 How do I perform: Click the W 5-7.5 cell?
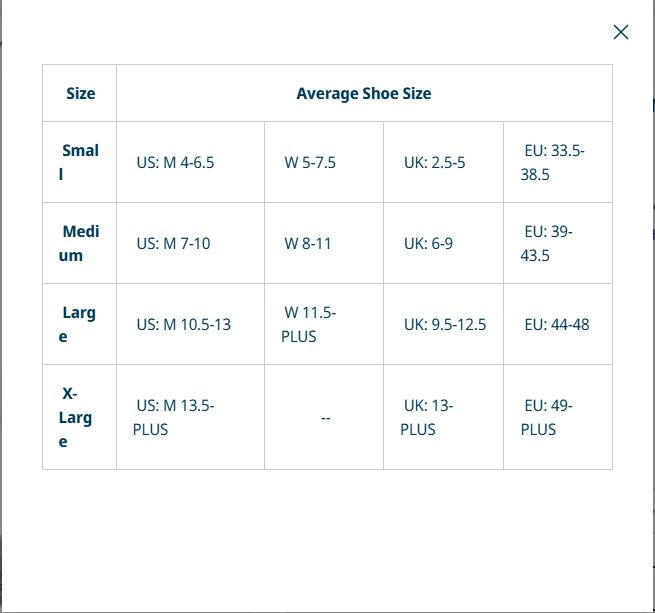tap(310, 162)
